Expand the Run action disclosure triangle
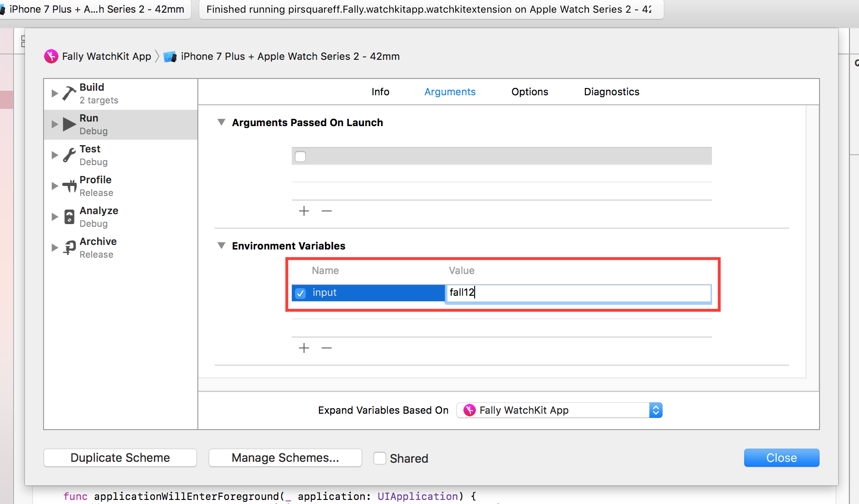This screenshot has height=504, width=859. click(x=55, y=124)
